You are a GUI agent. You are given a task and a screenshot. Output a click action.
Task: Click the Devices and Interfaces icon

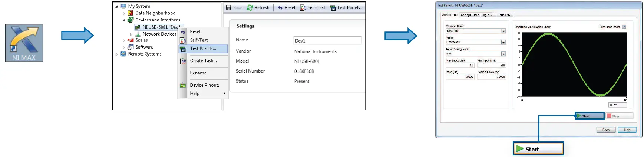[x=131, y=20]
